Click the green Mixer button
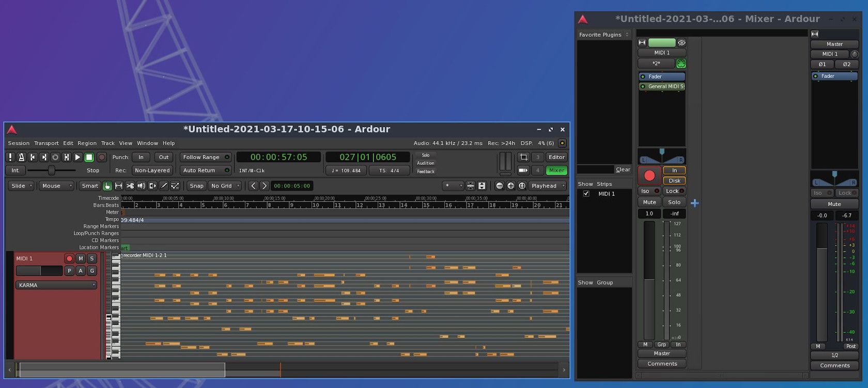868x388 pixels. (556, 170)
